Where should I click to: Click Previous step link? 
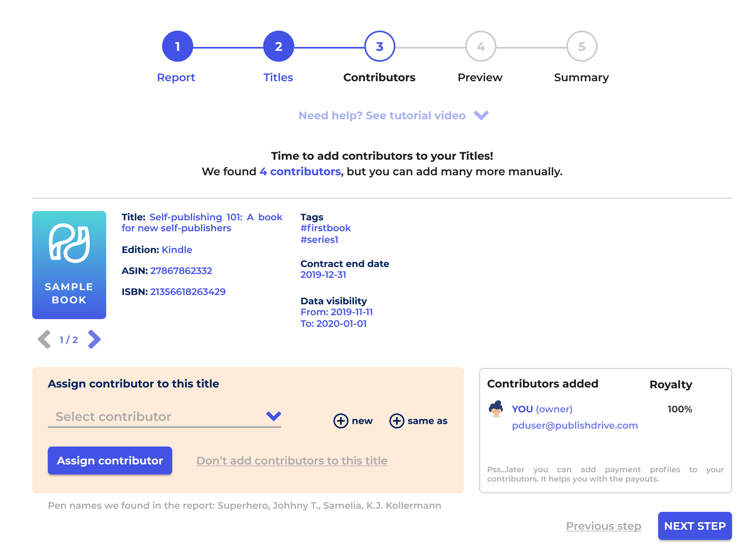coord(603,526)
